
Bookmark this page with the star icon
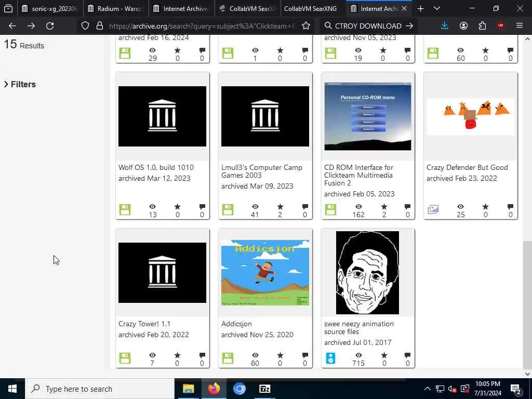305,26
